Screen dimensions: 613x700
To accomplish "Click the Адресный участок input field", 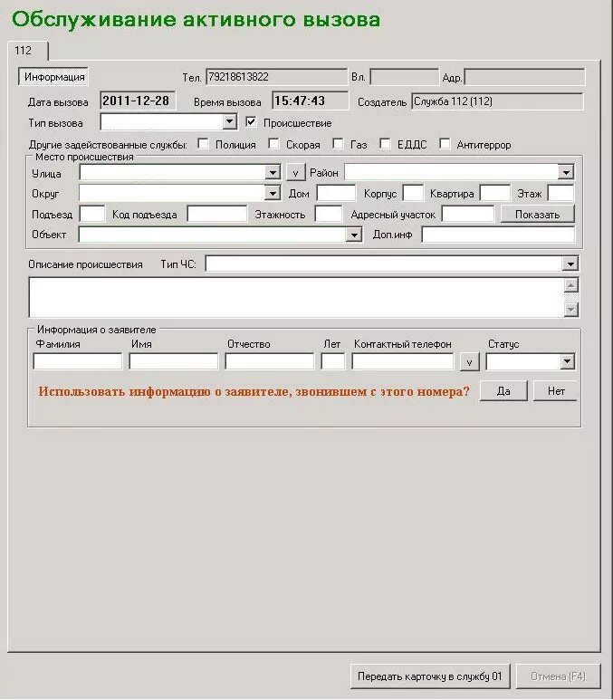I will pos(468,214).
